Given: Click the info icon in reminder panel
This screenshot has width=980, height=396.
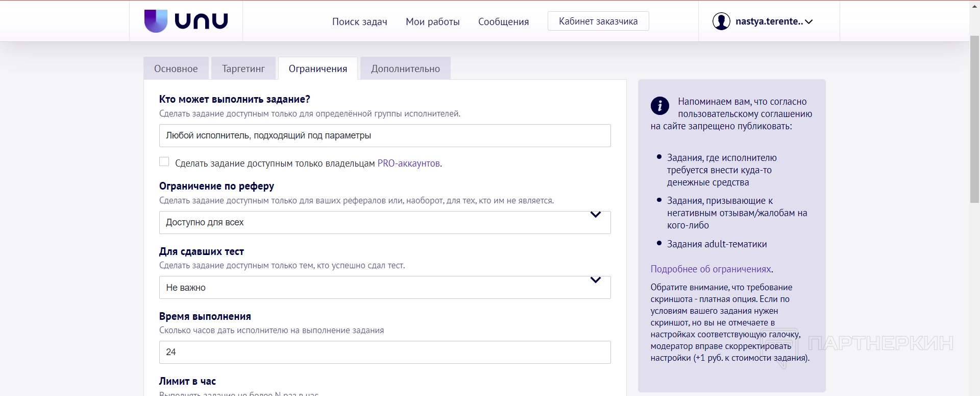Looking at the screenshot, I should 659,106.
